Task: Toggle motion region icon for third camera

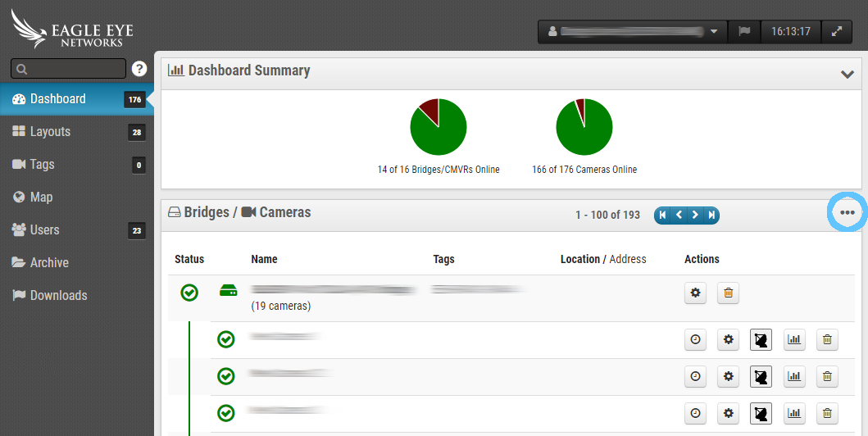Action: click(x=761, y=413)
